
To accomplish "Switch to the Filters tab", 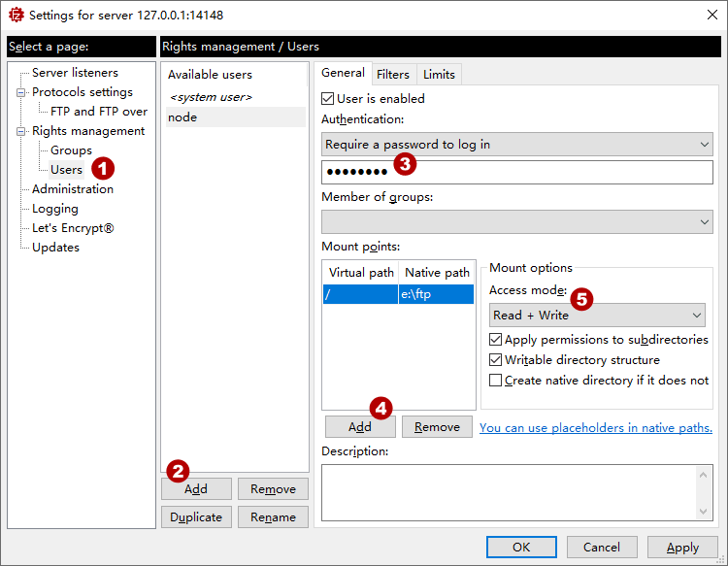I will [x=393, y=75].
